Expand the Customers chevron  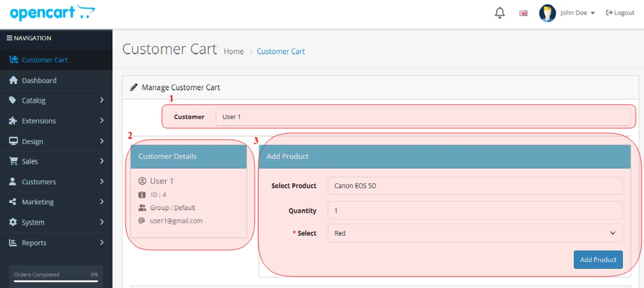click(x=102, y=181)
